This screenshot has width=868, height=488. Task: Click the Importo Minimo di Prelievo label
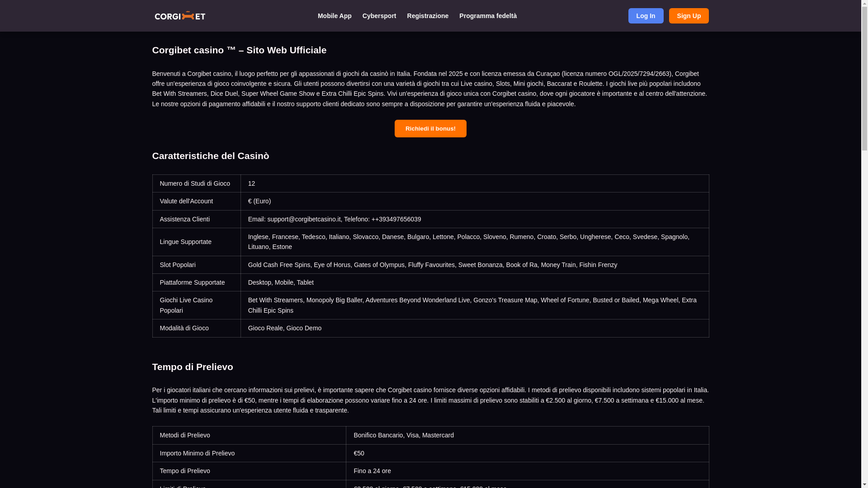249,453
